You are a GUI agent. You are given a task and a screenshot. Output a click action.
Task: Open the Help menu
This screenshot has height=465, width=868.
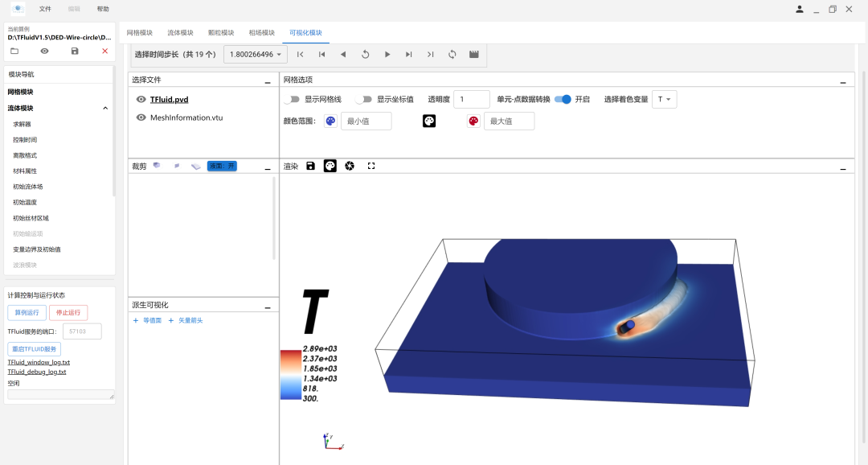103,9
